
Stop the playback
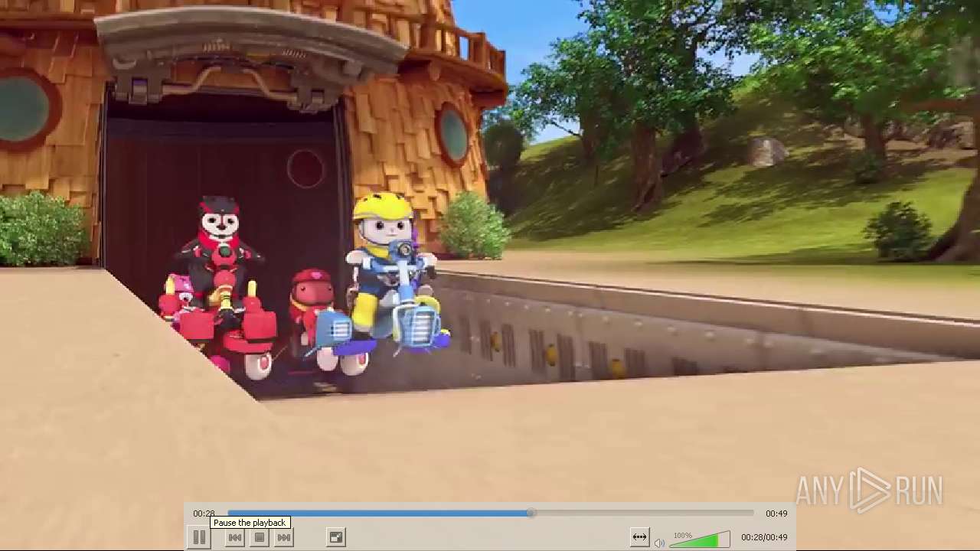tap(260, 538)
